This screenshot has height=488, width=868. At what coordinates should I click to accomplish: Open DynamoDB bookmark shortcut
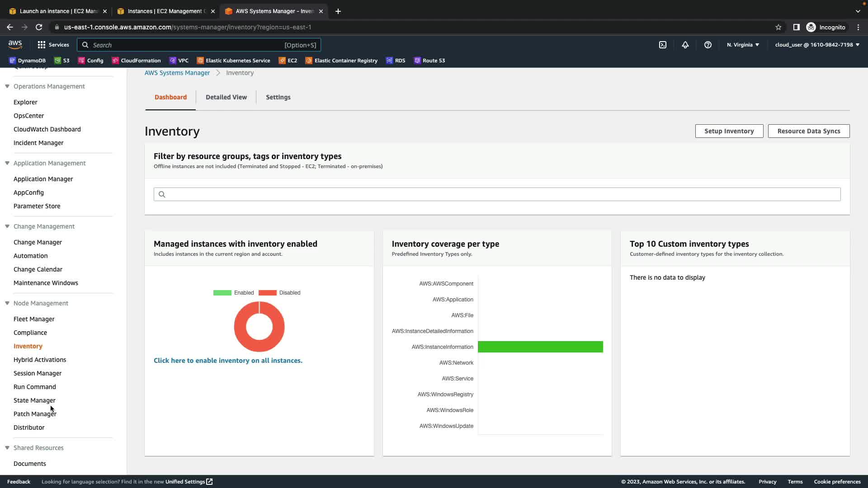[28, 61]
